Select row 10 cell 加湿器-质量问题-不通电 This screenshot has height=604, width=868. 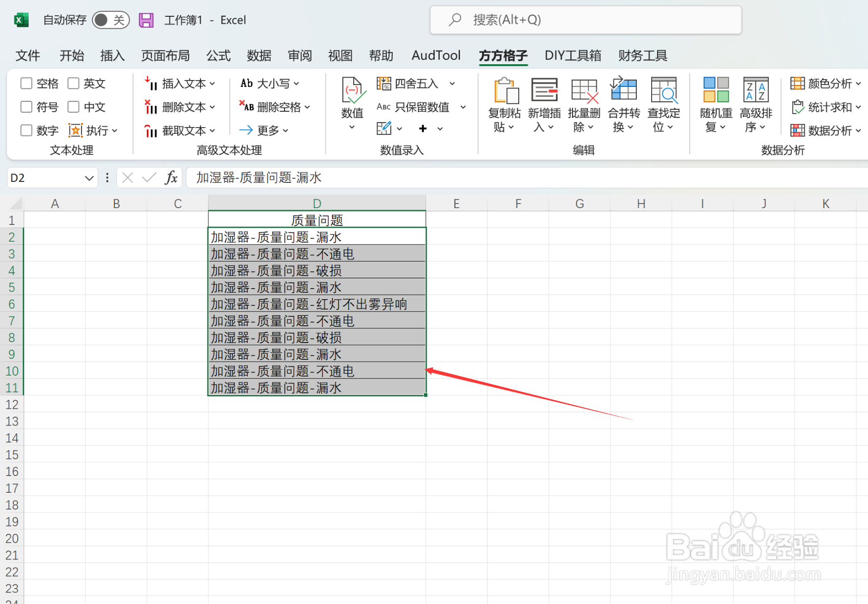pos(317,371)
